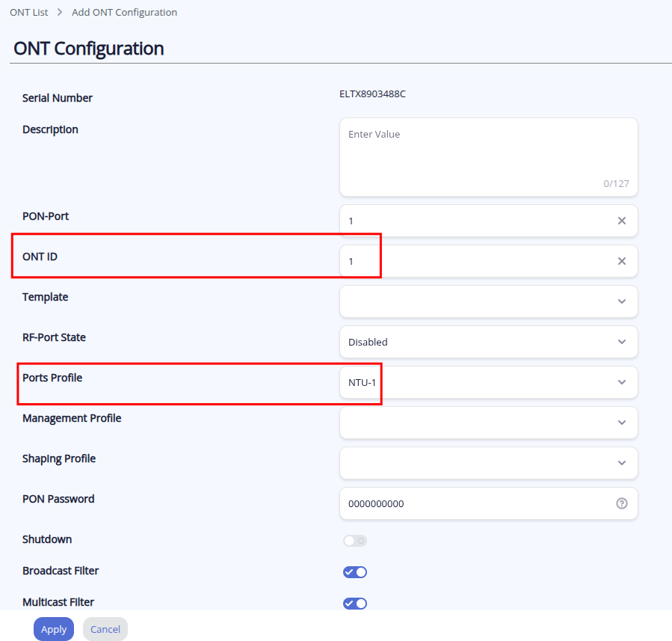Viewport: 672px width, 641px height.
Task: Click the breadcrumb arrow separator
Action: pyautogui.click(x=60, y=13)
